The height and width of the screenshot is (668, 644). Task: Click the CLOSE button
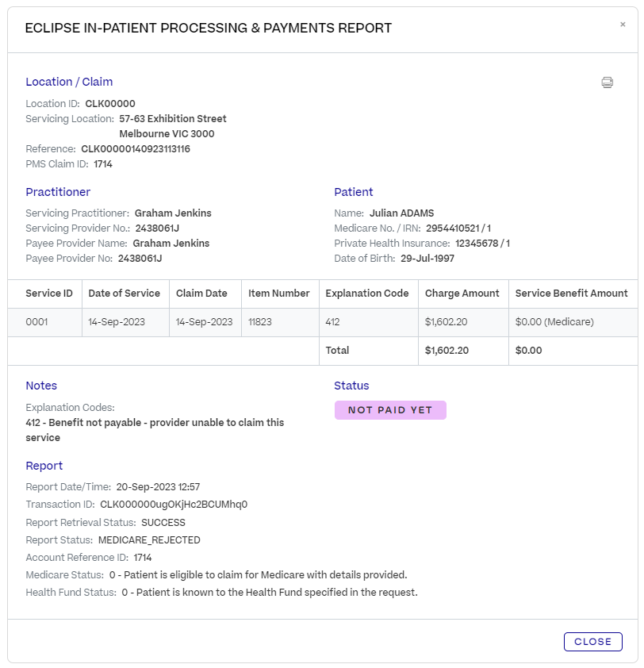[592, 641]
